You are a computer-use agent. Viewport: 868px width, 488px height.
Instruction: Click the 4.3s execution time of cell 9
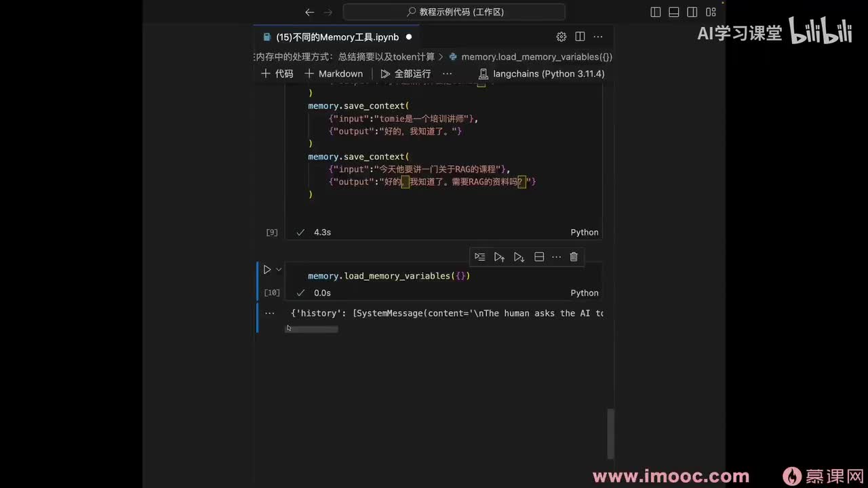coord(322,232)
